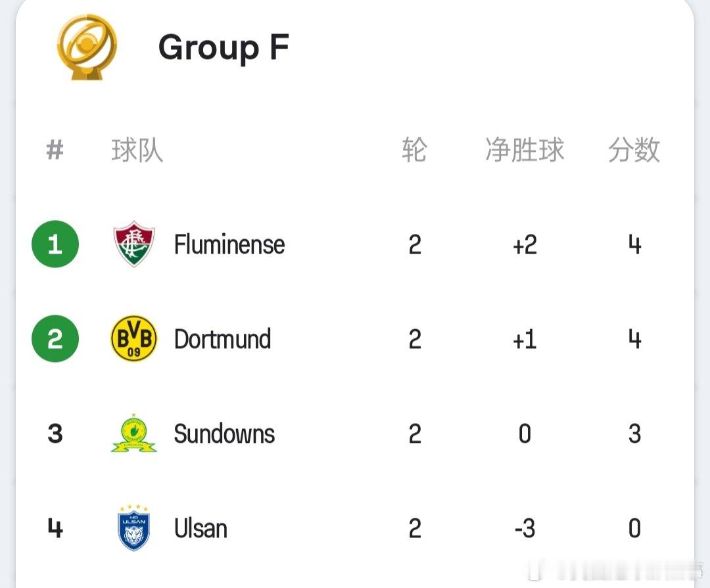This screenshot has width=710, height=588.
Task: Select the rank 3 position number
Action: (55, 434)
